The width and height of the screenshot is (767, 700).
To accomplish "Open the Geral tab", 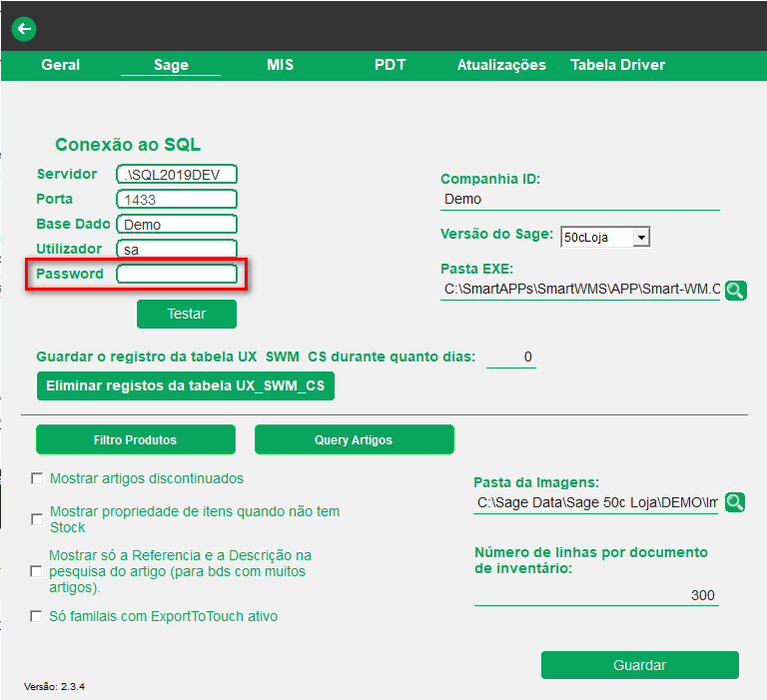I will [x=60, y=65].
